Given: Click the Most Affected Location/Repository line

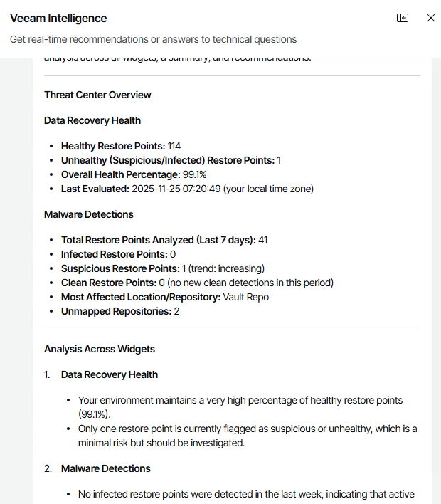Looking at the screenshot, I should pos(165,297).
